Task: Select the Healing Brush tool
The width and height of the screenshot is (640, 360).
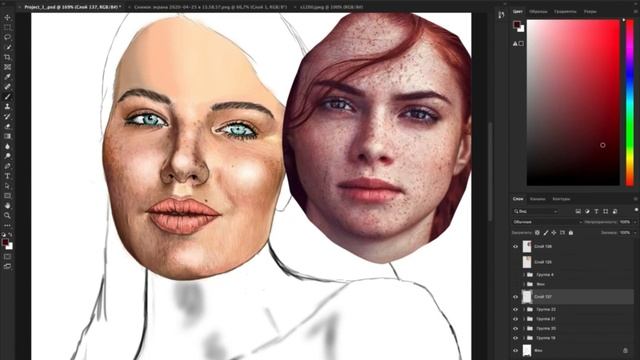Action: pyautogui.click(x=7, y=87)
